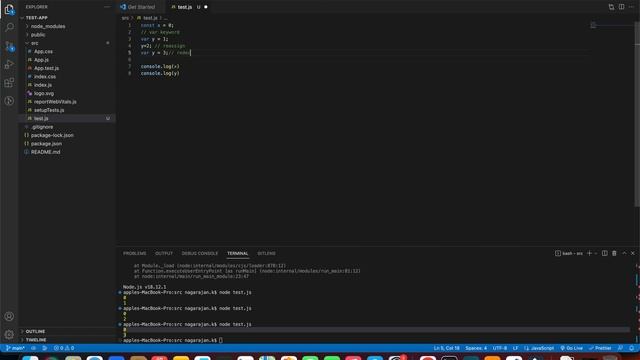Kill terminal with trash icon
The height and width of the screenshot is (360, 640).
[x=614, y=253]
